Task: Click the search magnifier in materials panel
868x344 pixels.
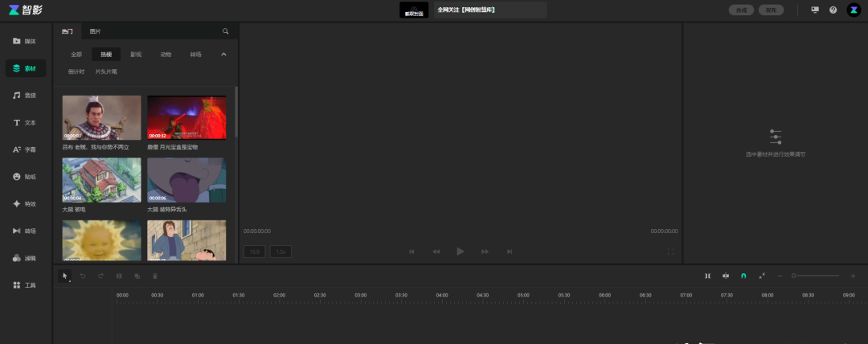Action: (225, 31)
